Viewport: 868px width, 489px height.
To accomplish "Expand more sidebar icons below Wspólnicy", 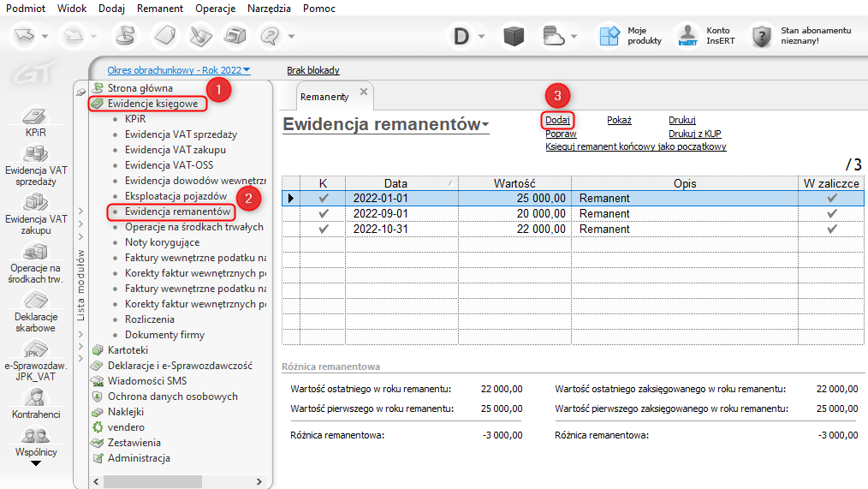I will [35, 463].
